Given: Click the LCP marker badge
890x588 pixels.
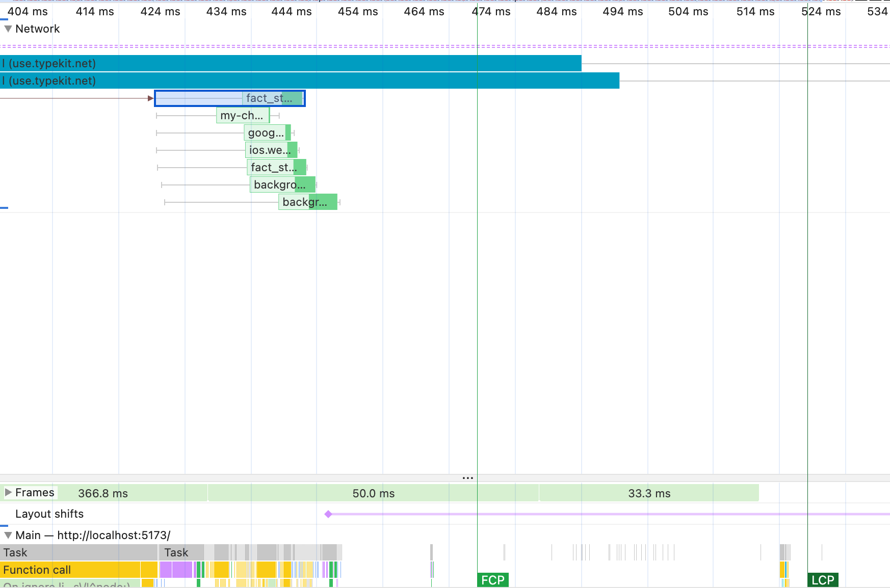Looking at the screenshot, I should 823,580.
